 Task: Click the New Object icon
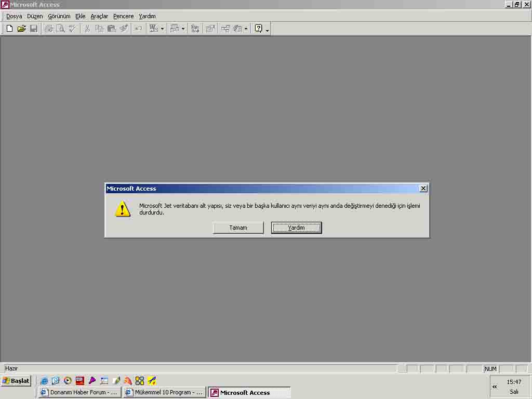pyautogui.click(x=237, y=29)
